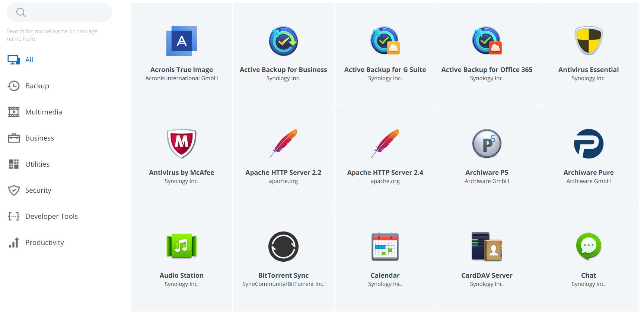Viewport: 644px width, 312px height.
Task: Switch to Business category
Action: (39, 138)
